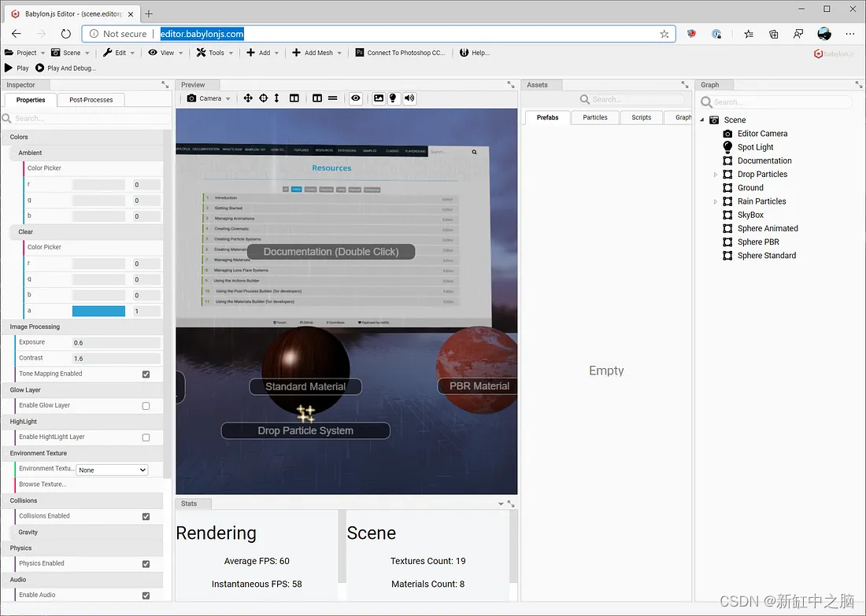Viewport: 866px width, 616px height.
Task: Click the Inspector search field
Action: [87, 118]
